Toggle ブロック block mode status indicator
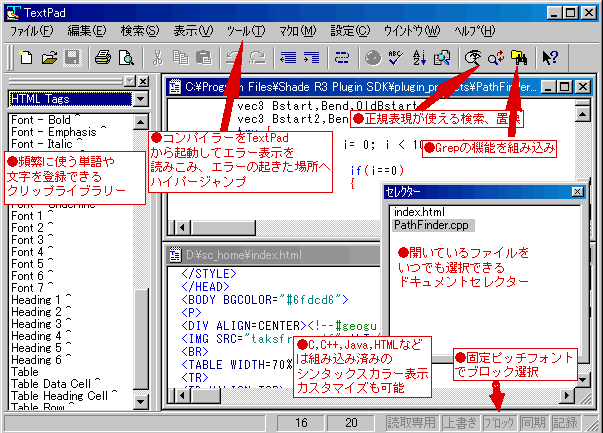This screenshot has width=603, height=433. click(499, 423)
